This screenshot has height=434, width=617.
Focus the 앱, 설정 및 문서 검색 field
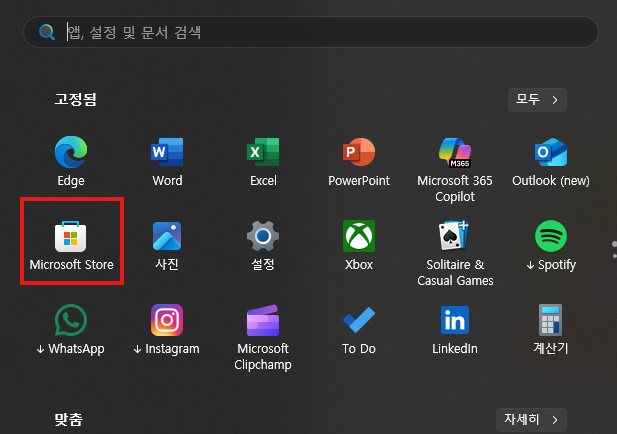(x=311, y=32)
